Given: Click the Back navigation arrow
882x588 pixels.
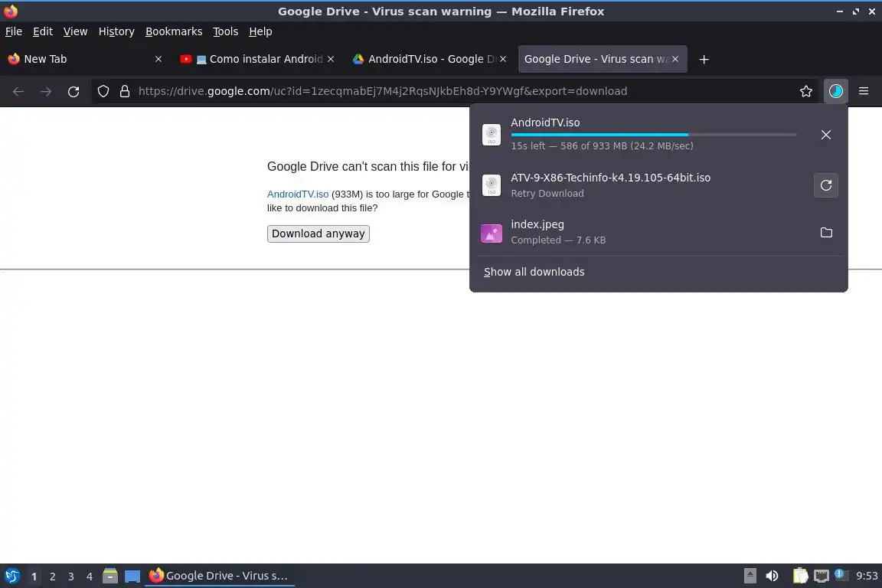Looking at the screenshot, I should (x=18, y=91).
